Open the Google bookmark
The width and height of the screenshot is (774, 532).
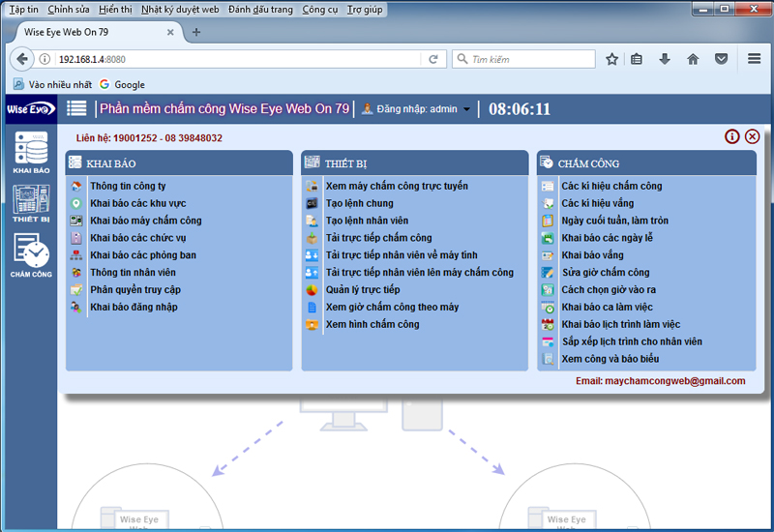pos(122,84)
